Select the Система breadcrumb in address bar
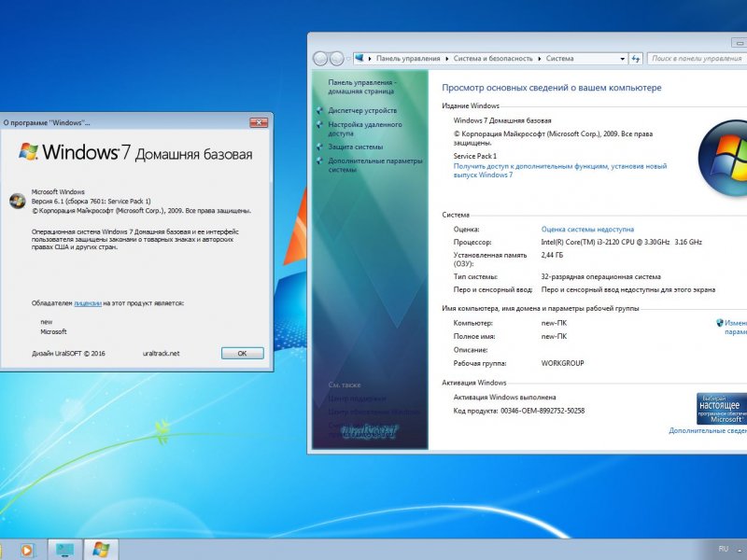The width and height of the screenshot is (747, 560). pos(559,59)
